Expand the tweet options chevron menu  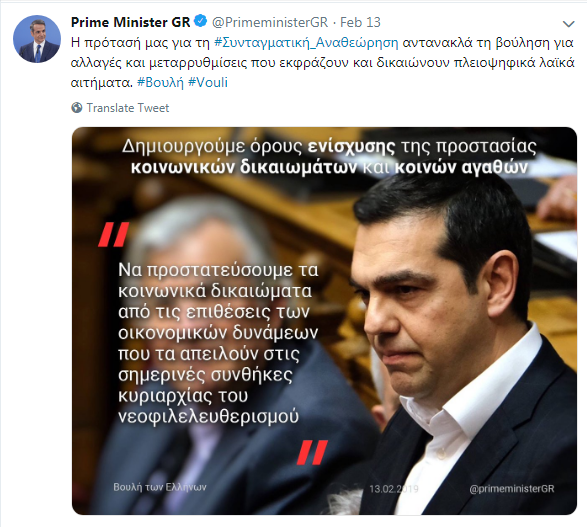(568, 24)
